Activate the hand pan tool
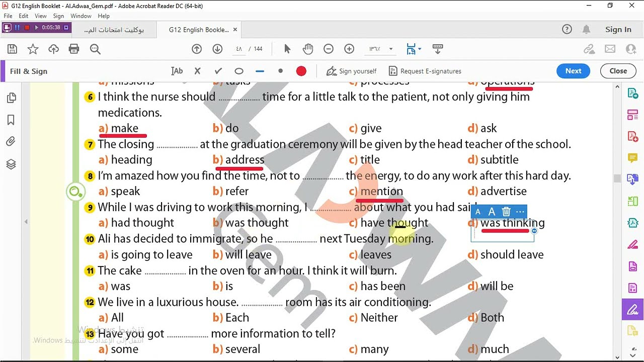644x362 pixels. [308, 49]
